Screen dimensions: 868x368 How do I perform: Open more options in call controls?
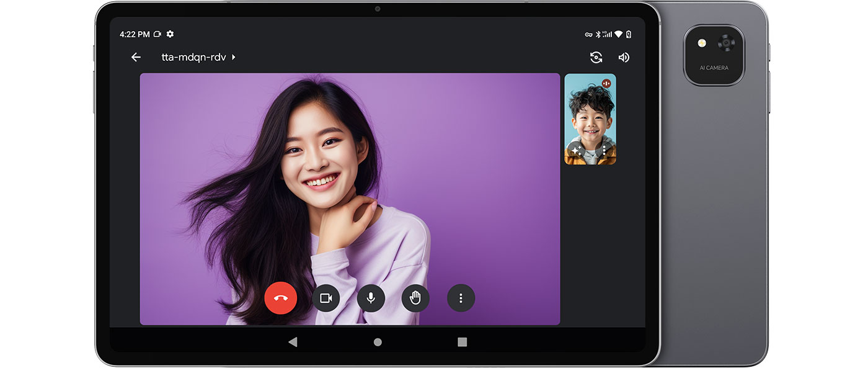tap(461, 298)
